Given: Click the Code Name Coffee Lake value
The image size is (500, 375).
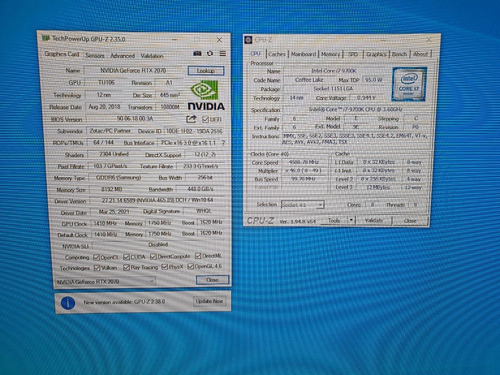Looking at the screenshot, I should pos(309,80).
